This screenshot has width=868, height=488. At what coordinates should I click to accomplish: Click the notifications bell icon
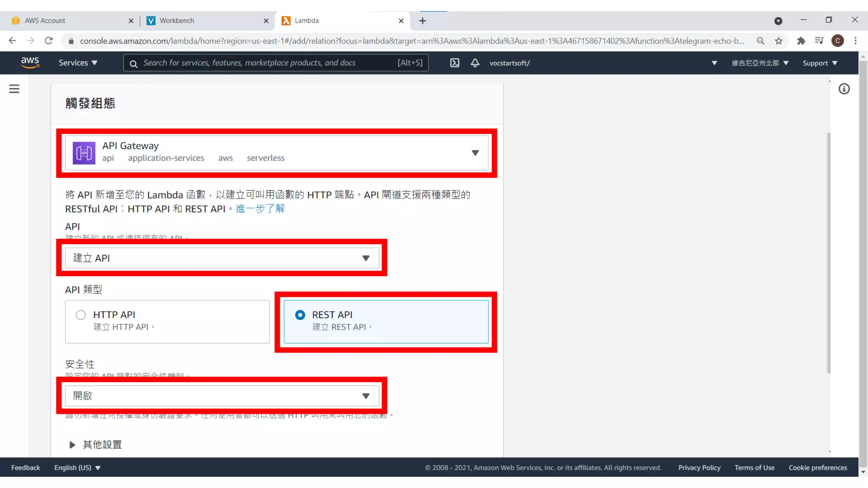(475, 63)
